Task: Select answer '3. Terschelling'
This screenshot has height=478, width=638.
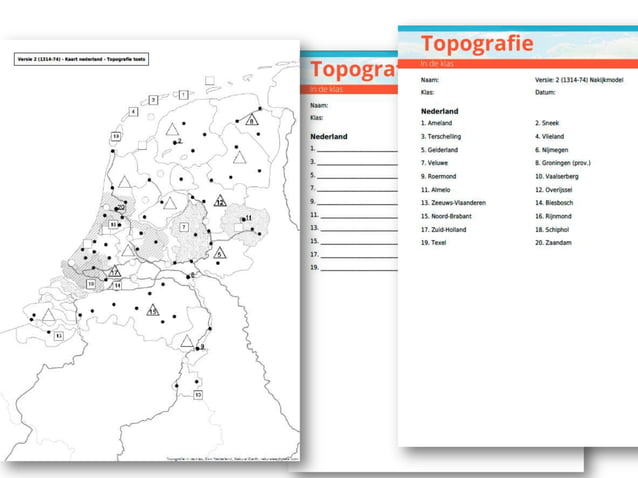Action: pos(441,136)
